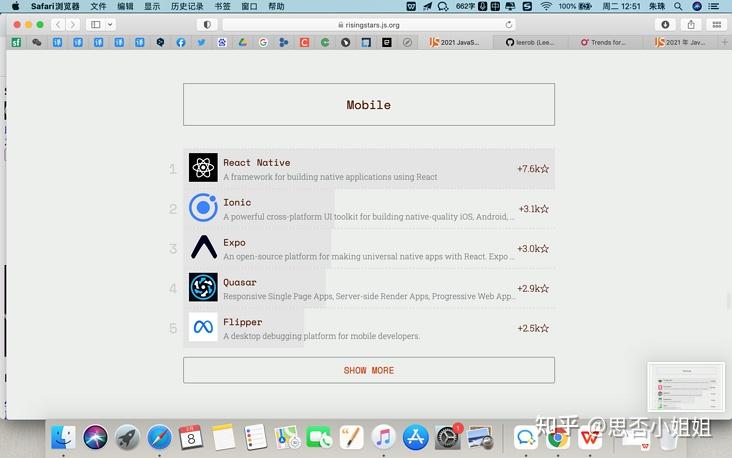Screen dimensions: 732x458
Task: Open the 历史记录 menu
Action: tap(187, 6)
